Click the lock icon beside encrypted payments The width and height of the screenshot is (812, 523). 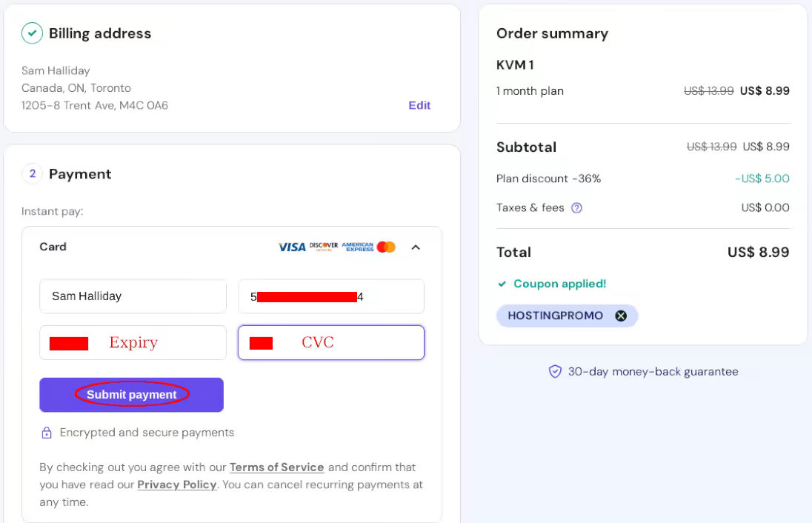pos(47,433)
